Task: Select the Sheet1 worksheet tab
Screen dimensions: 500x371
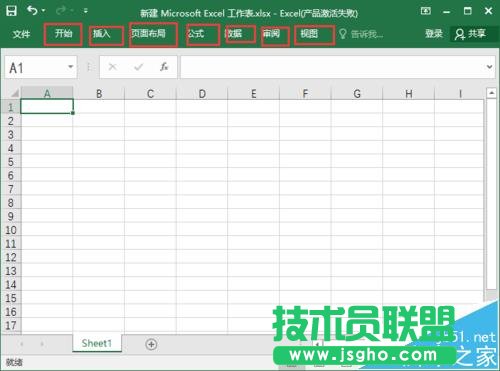Action: coord(97,343)
